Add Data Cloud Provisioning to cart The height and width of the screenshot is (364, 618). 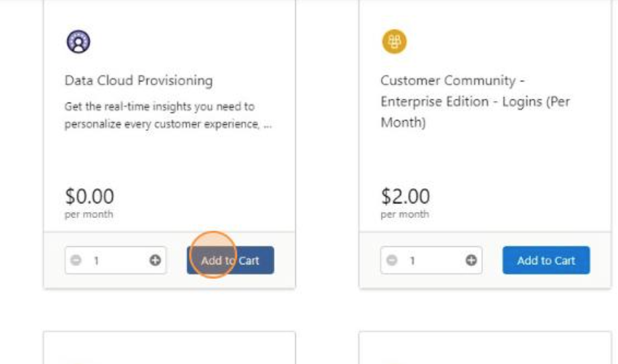point(230,260)
